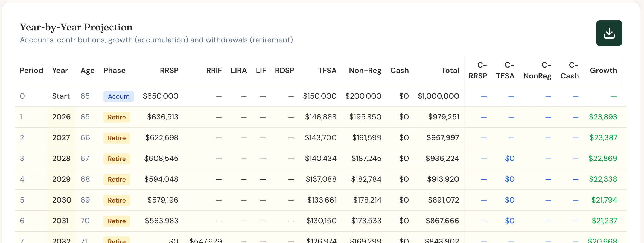This screenshot has height=243, width=644.
Task: Click the $21,237 growth value
Action: [x=604, y=221]
